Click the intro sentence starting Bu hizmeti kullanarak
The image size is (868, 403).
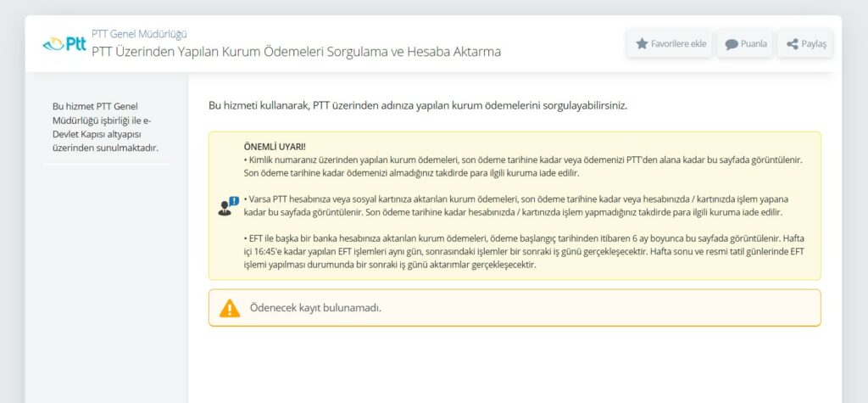[418, 105]
